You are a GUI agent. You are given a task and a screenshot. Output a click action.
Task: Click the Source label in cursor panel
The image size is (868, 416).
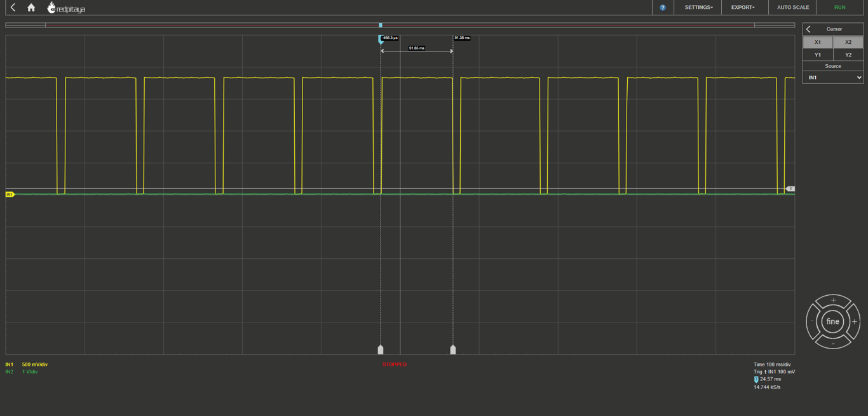click(833, 66)
